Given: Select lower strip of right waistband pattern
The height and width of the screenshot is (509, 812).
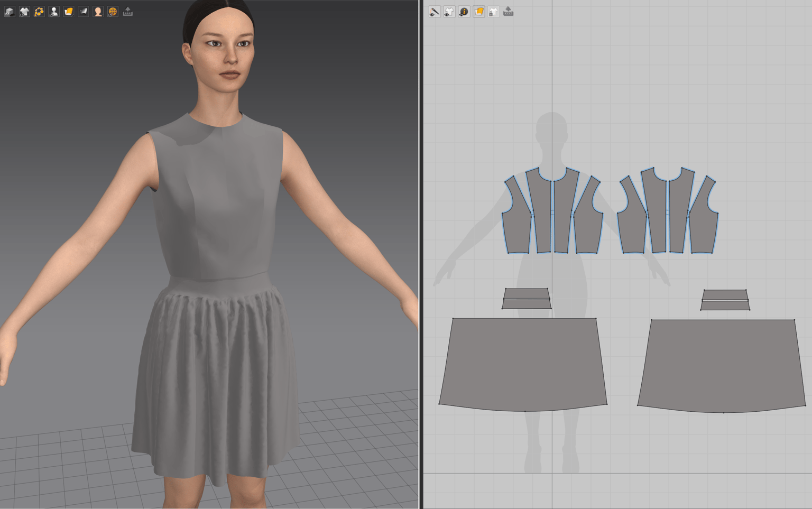Looking at the screenshot, I should (x=725, y=306).
